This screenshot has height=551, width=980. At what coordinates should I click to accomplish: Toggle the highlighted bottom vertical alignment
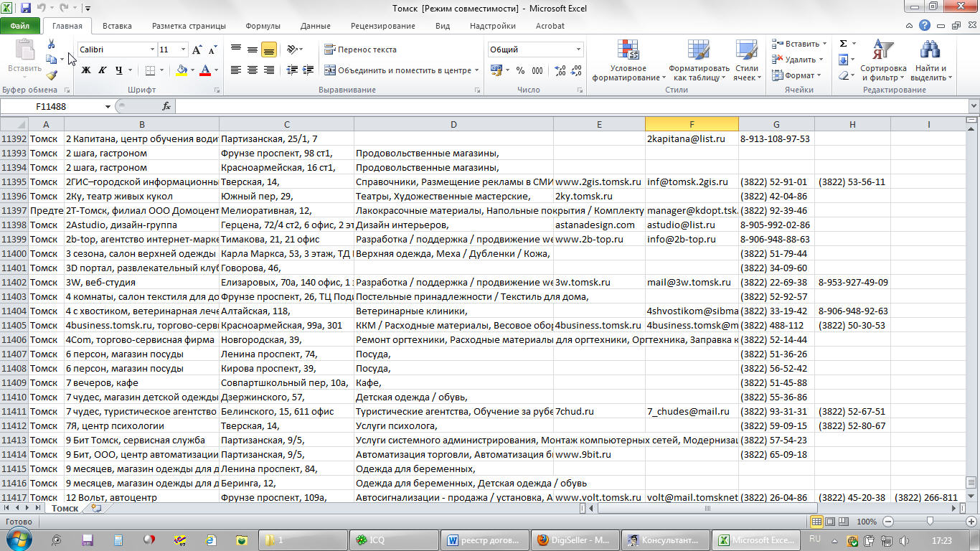(x=269, y=50)
